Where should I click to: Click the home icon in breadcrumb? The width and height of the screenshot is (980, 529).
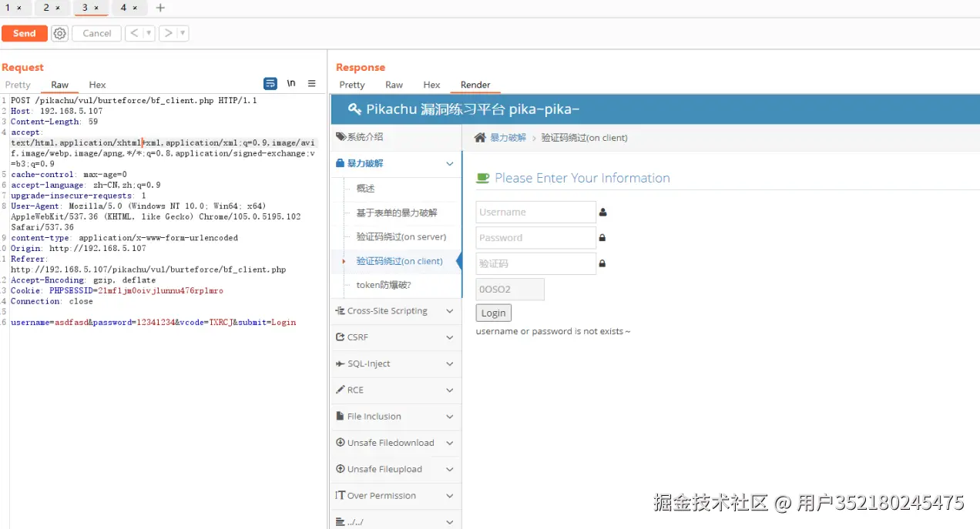click(480, 138)
